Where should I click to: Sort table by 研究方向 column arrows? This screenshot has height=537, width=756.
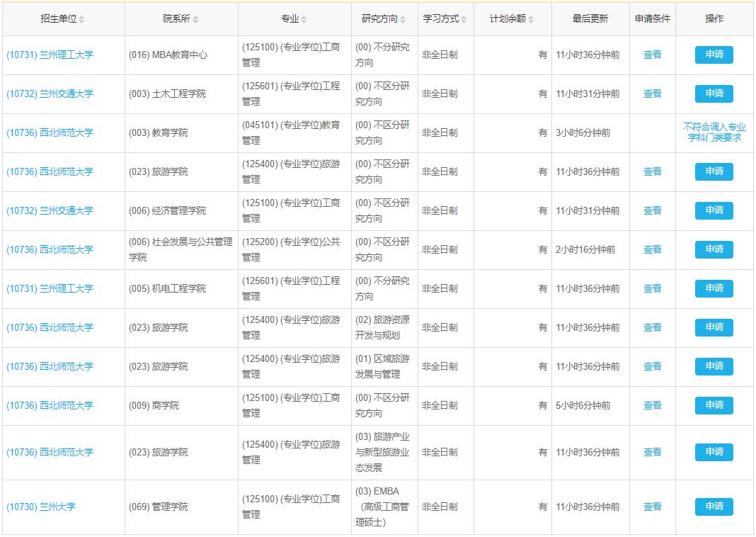point(403,19)
